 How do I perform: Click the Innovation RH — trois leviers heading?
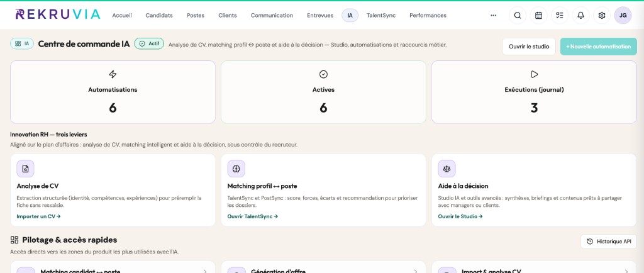click(48, 135)
